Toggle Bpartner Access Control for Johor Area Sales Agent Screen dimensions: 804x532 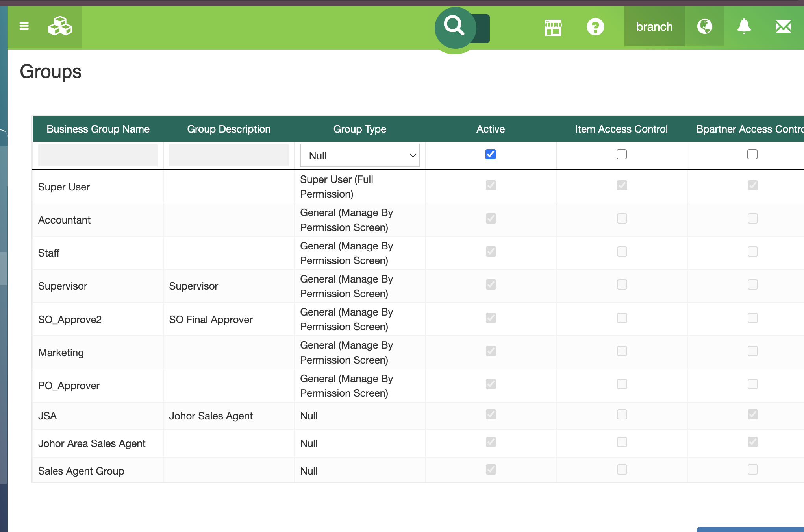[x=752, y=442]
